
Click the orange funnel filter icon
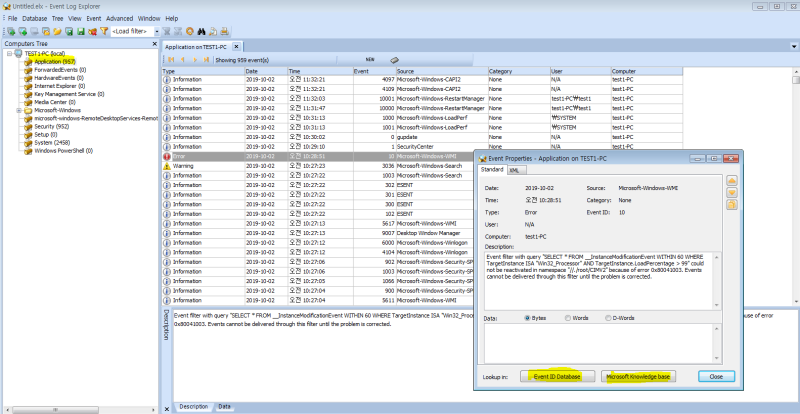point(104,32)
